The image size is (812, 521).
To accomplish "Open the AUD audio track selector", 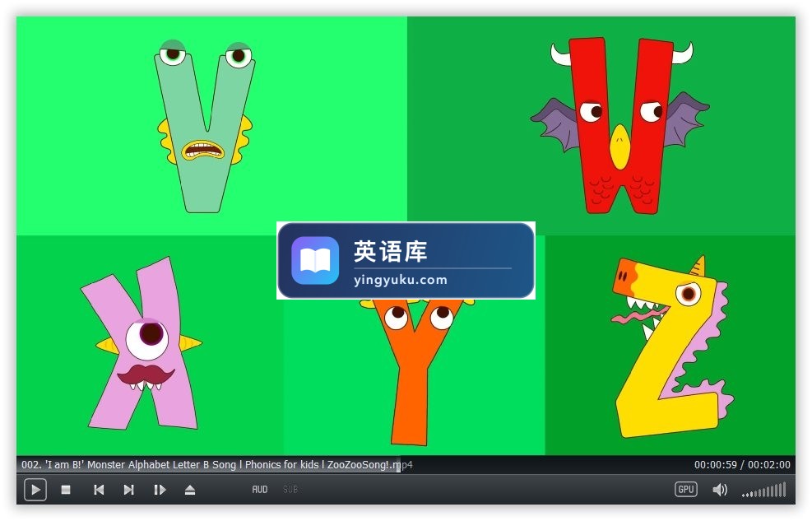I will pyautogui.click(x=259, y=490).
